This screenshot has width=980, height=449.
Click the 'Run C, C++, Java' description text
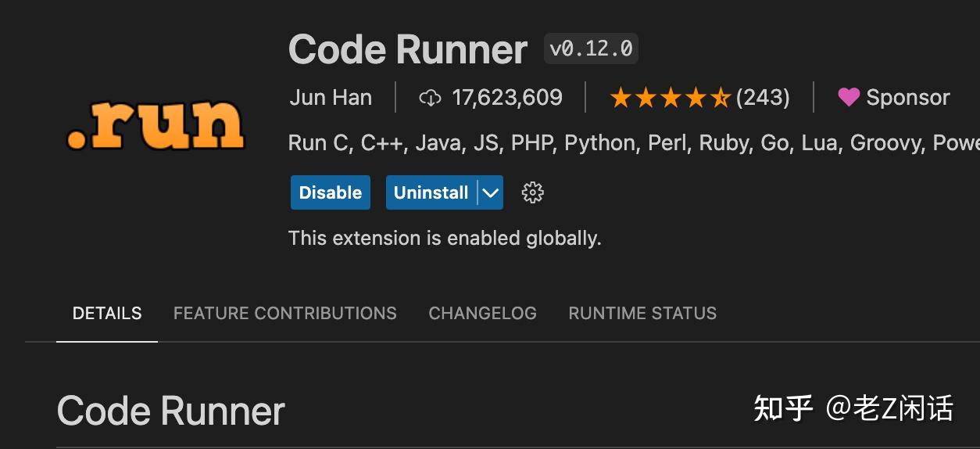click(x=634, y=144)
